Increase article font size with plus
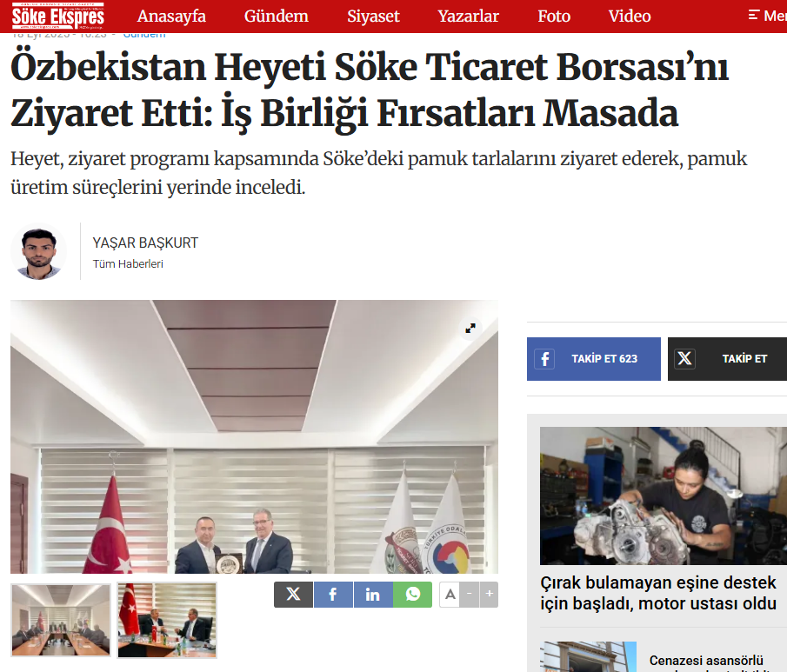 coord(489,595)
